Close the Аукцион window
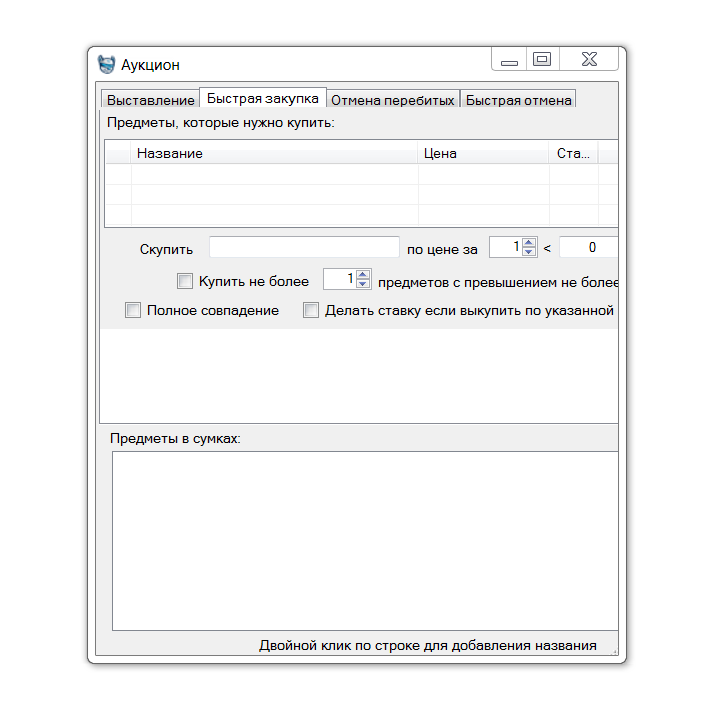717x709 pixels. (x=589, y=60)
